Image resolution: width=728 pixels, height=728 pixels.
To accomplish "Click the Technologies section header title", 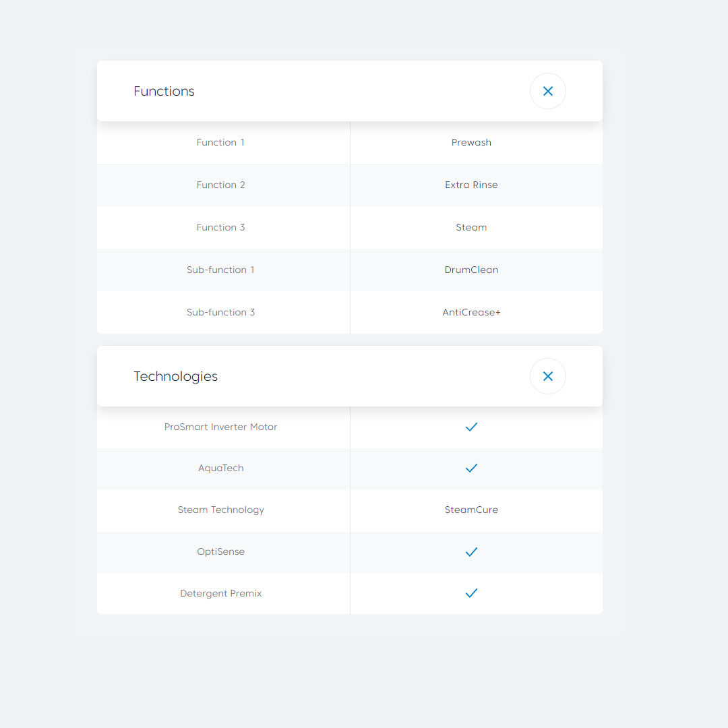I will (x=175, y=376).
